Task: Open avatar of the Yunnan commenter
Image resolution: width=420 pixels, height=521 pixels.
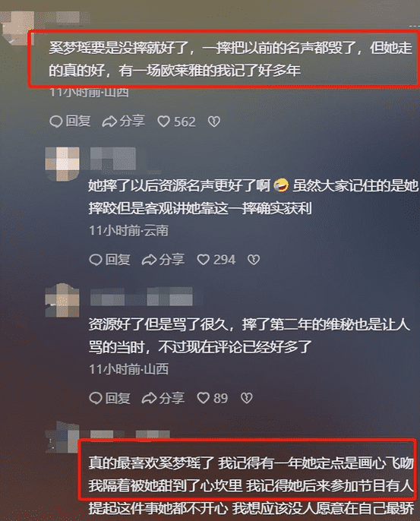Action: (x=62, y=164)
